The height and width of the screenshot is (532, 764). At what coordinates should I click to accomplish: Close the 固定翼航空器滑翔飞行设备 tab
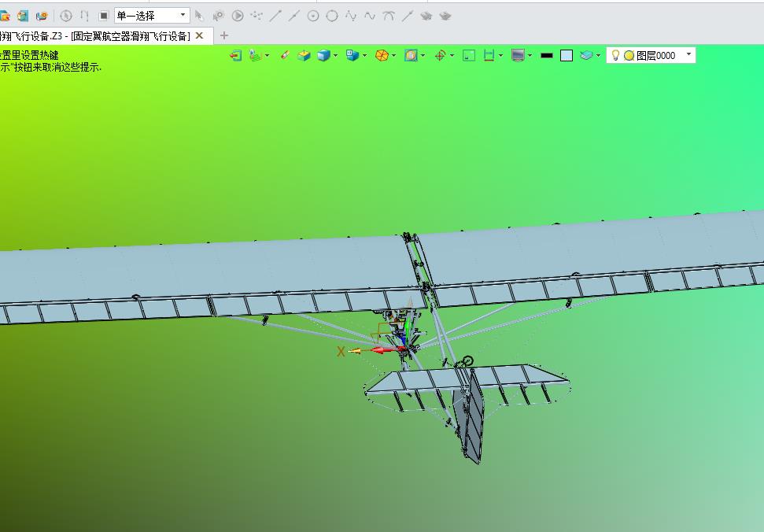[199, 35]
